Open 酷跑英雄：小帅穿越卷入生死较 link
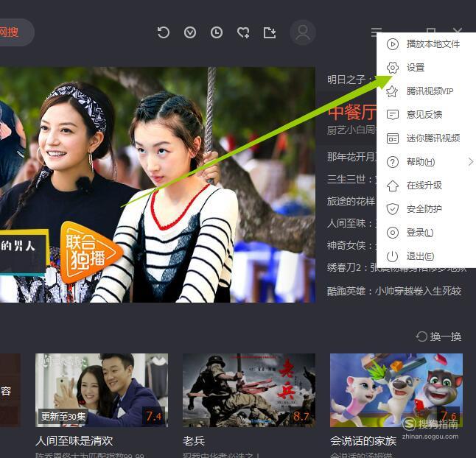Viewport: 476px width, 458px height. (x=394, y=291)
